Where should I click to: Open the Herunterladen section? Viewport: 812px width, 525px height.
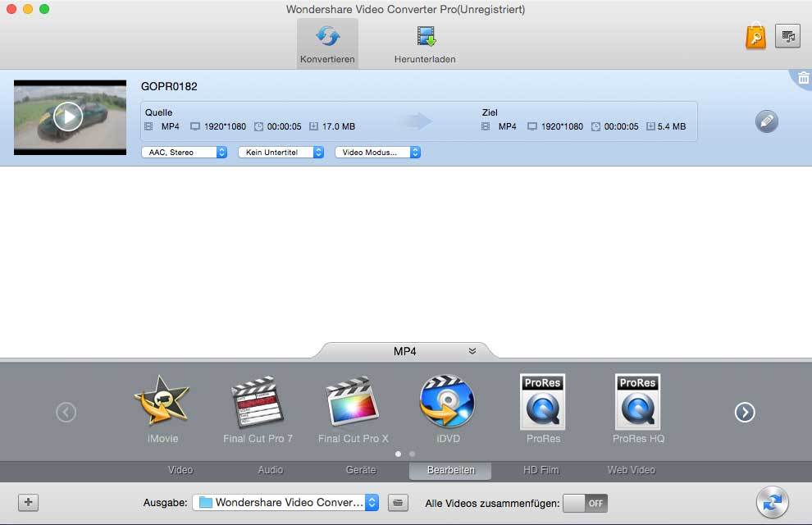coord(425,43)
